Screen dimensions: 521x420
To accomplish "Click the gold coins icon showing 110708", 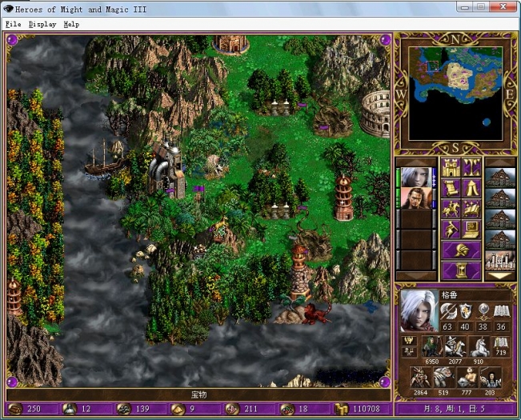I will (341, 409).
